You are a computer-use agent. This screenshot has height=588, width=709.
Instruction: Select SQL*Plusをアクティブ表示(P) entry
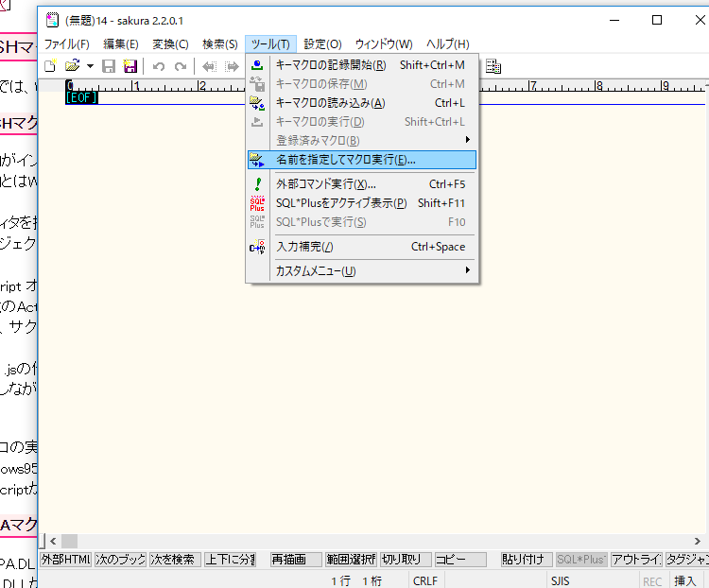pyautogui.click(x=362, y=203)
